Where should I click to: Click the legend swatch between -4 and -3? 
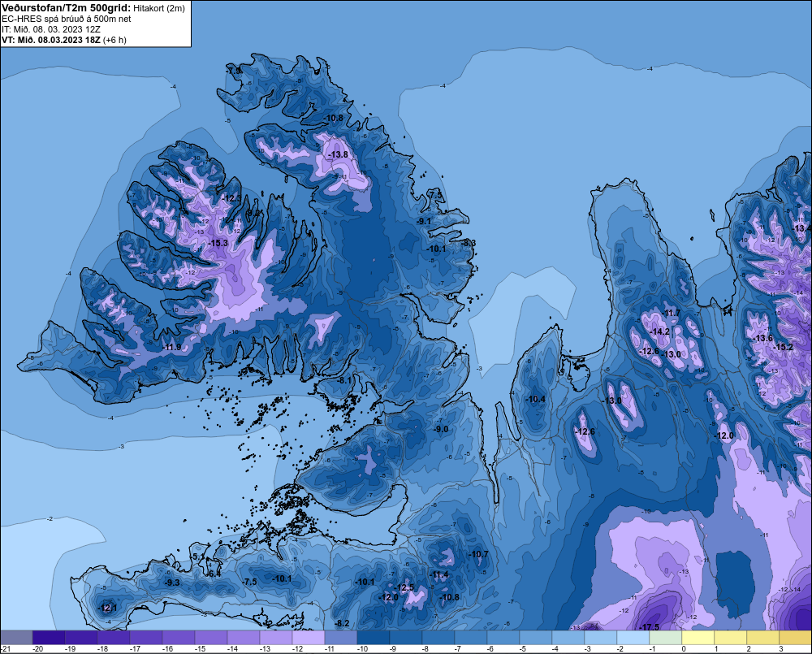pos(568,637)
